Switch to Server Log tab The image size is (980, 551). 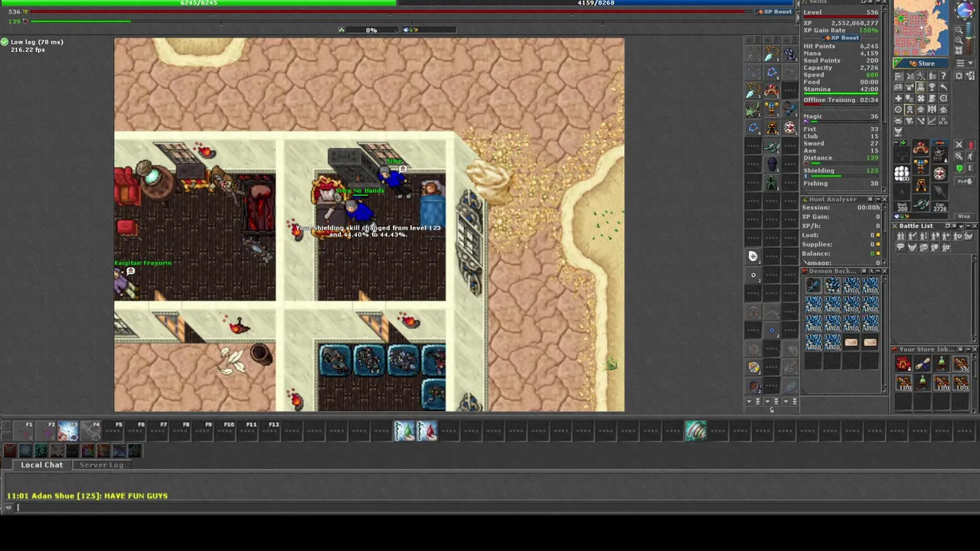[102, 465]
